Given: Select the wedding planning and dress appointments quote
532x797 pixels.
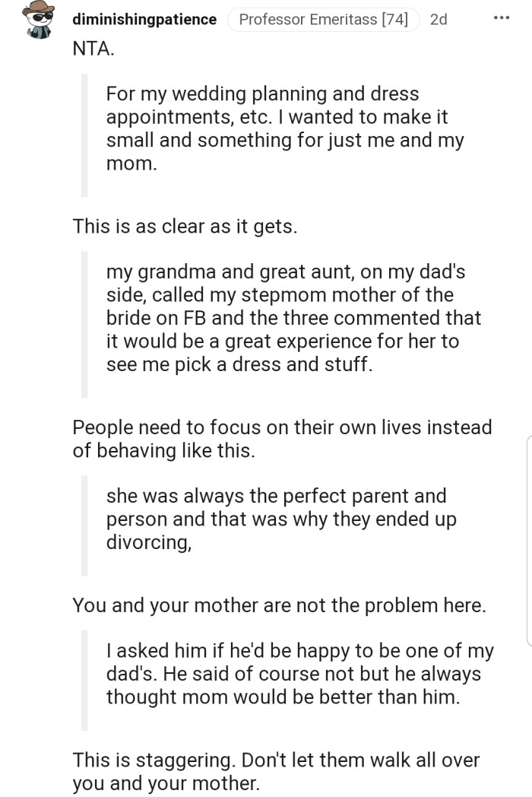Looking at the screenshot, I should (285, 128).
